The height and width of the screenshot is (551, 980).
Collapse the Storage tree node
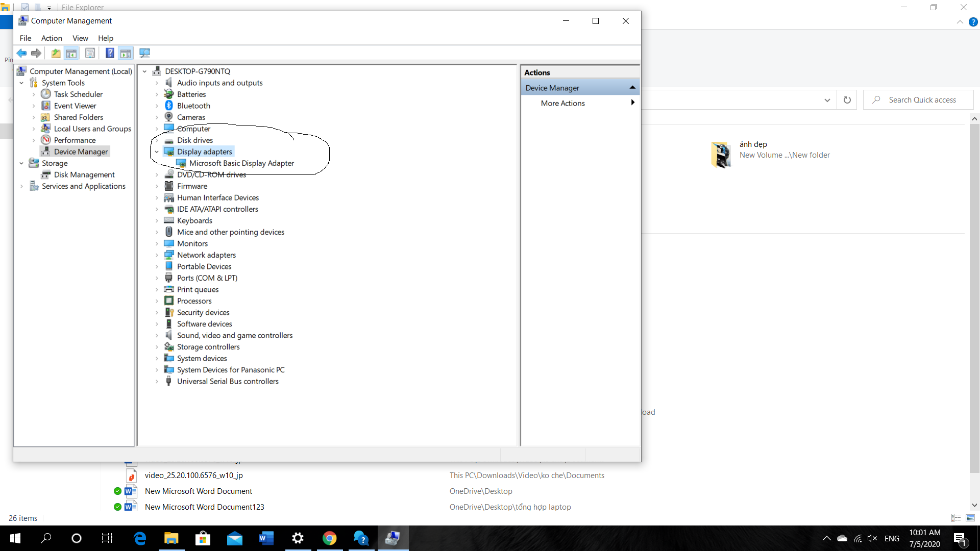(x=21, y=163)
